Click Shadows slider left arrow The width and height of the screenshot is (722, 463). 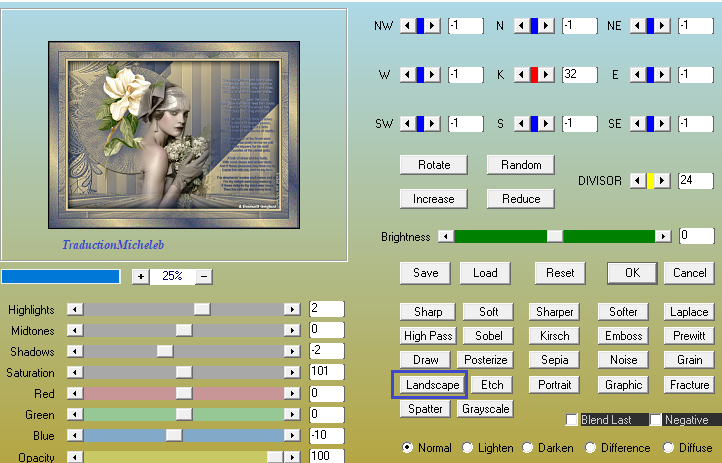(75, 351)
